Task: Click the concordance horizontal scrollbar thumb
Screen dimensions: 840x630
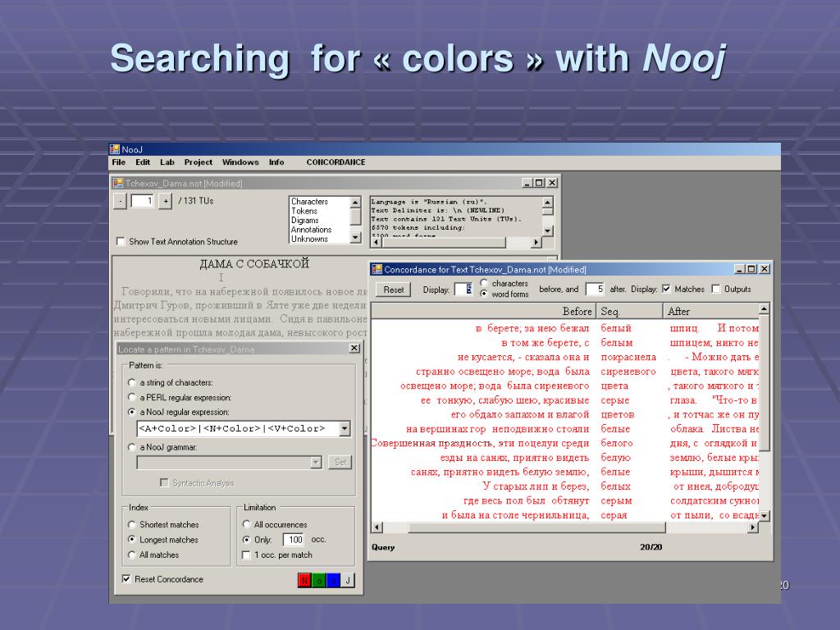Action: coord(536,527)
